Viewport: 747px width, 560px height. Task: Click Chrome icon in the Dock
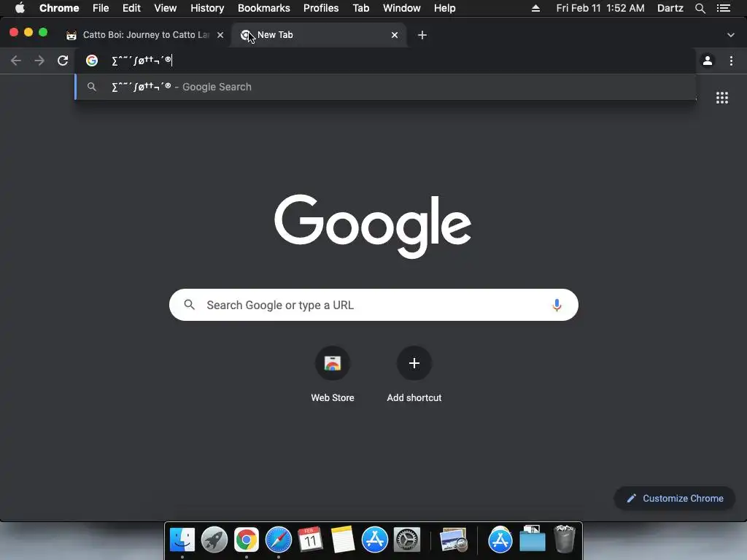tap(247, 540)
